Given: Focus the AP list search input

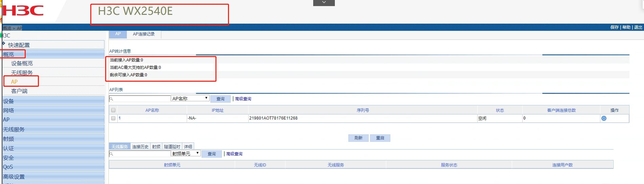Looking at the screenshot, I should 140,99.
